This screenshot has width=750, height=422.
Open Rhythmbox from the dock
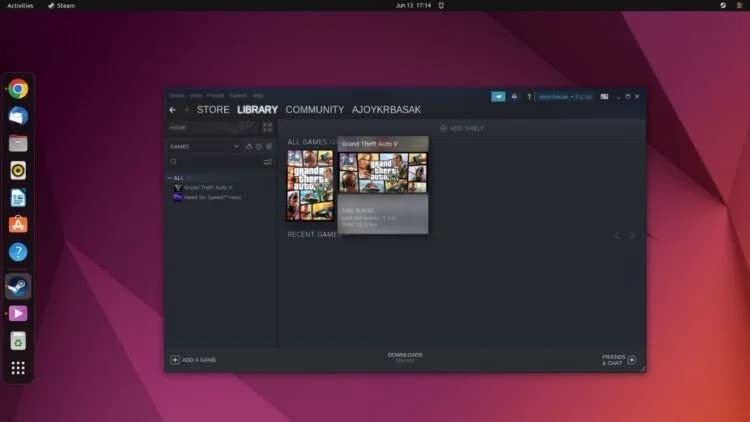(18, 170)
